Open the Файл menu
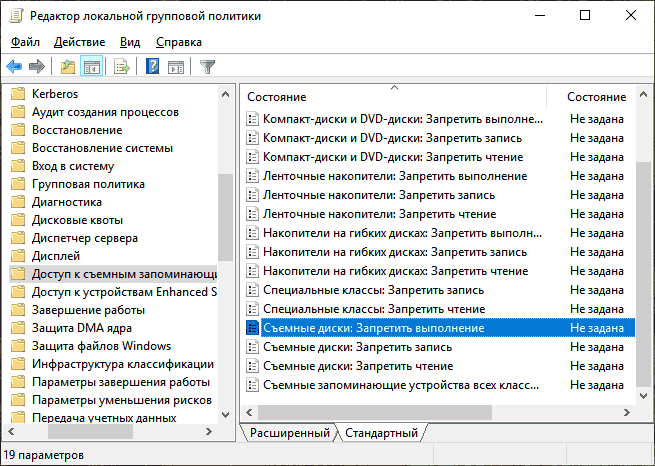 (25, 42)
